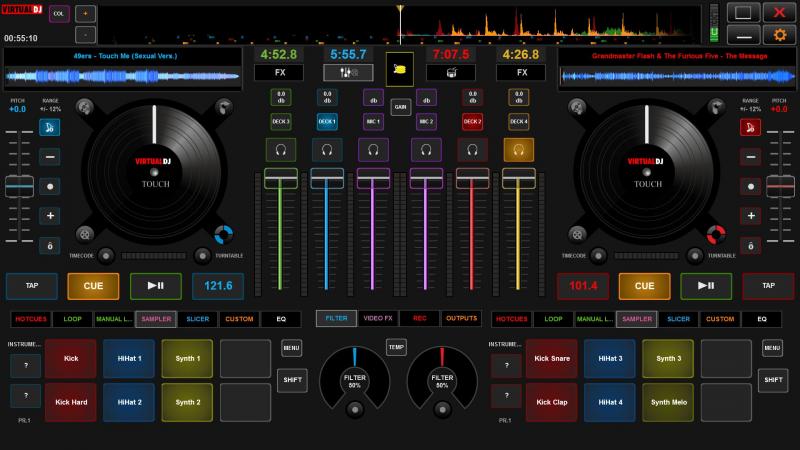Switch to the left deck HOTCUES tab

[x=32, y=319]
